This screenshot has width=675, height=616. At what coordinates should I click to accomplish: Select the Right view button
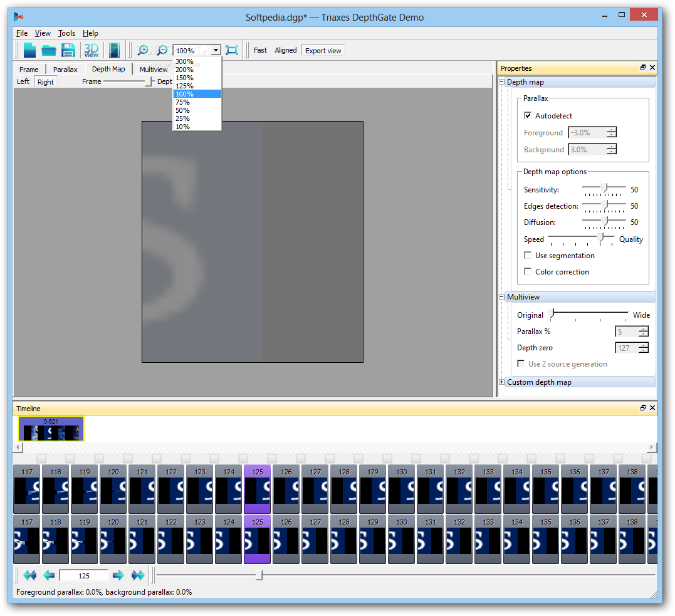point(46,82)
